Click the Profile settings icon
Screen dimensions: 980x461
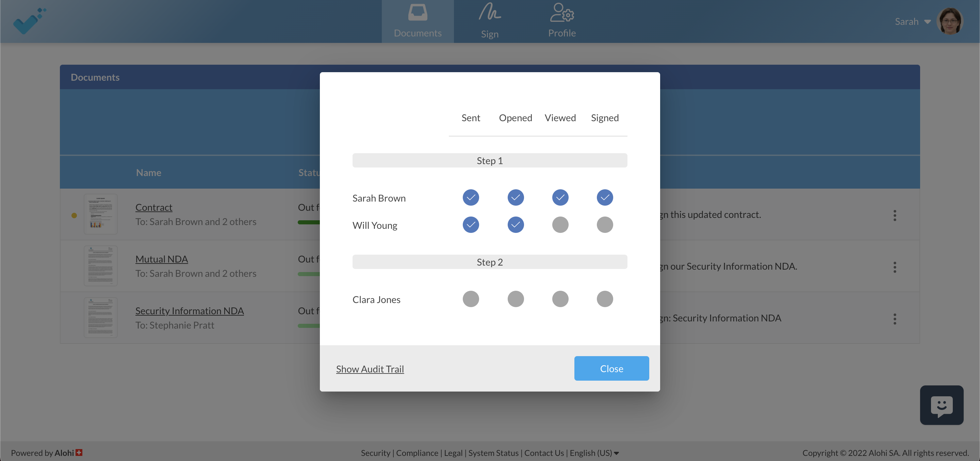coord(561,21)
